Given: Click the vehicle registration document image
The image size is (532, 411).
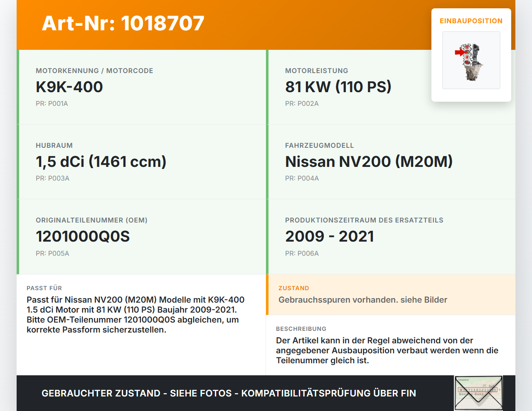Looking at the screenshot, I should click(x=478, y=393).
